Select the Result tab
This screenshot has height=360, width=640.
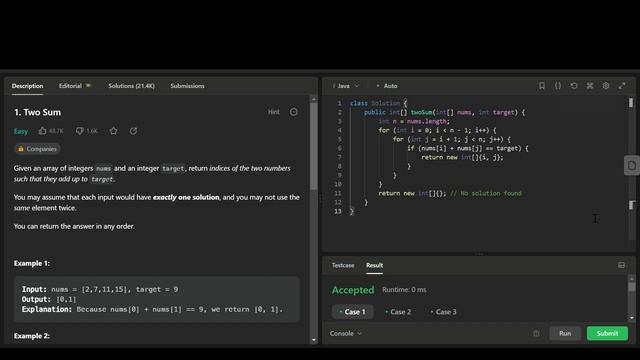coord(374,265)
